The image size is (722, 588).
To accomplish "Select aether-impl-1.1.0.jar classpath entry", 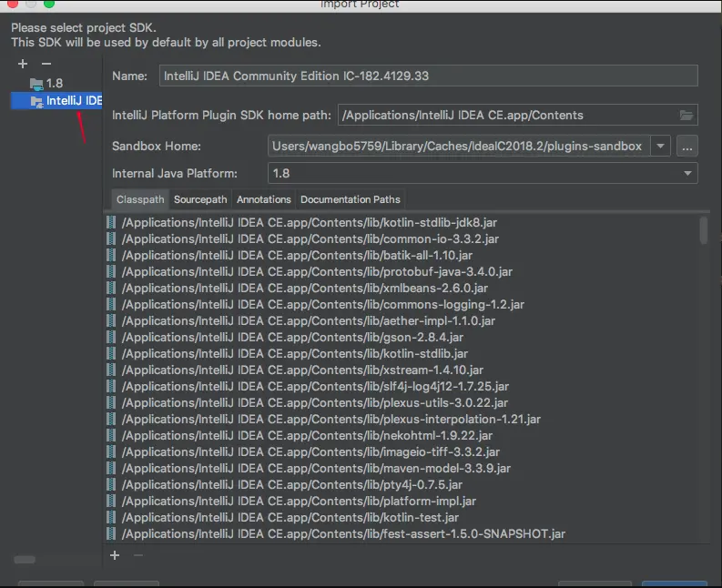I will 309,321.
